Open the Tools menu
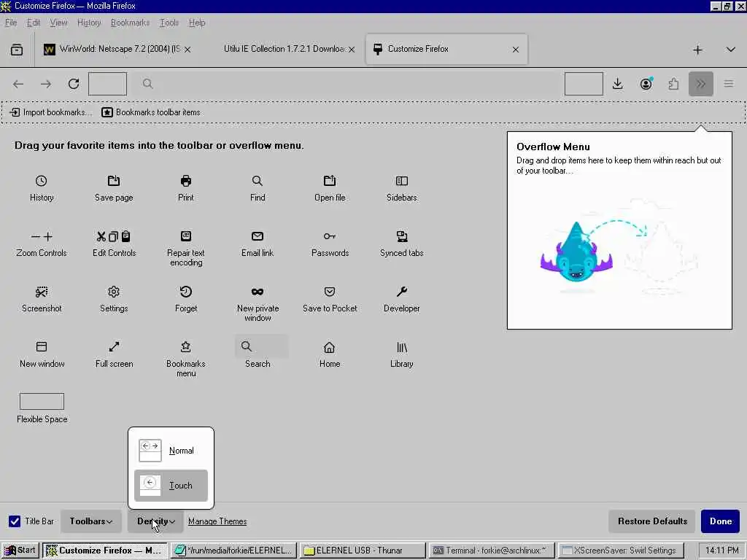Image resolution: width=747 pixels, height=560 pixels. pos(169,23)
